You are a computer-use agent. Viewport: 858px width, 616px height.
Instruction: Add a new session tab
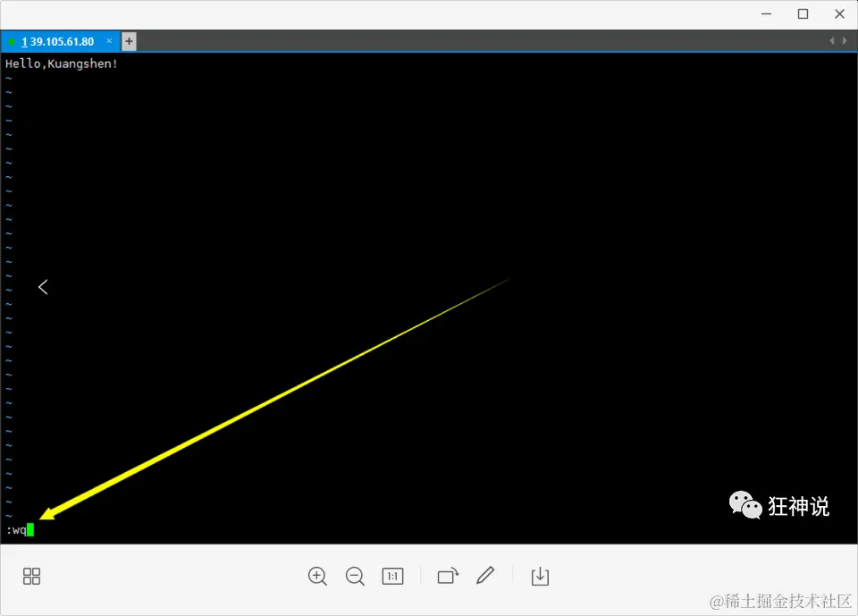click(x=129, y=41)
